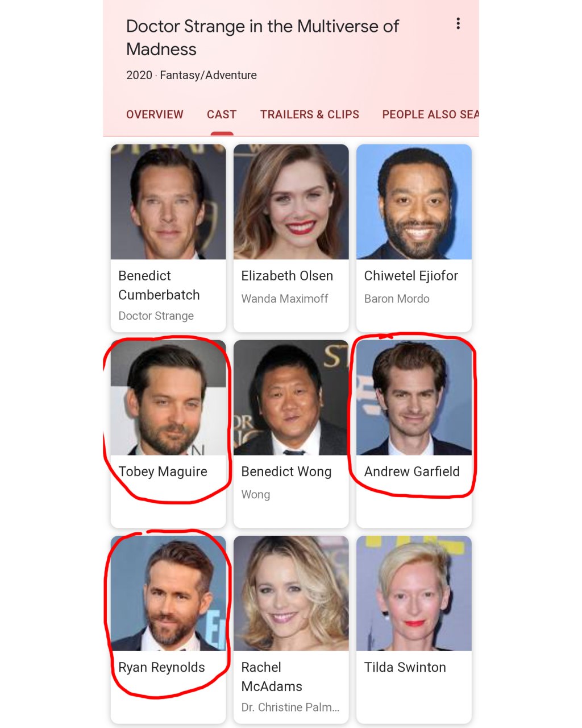Open the TRAILERS & CLIPS tab
Image resolution: width=582 pixels, height=728 pixels.
310,114
